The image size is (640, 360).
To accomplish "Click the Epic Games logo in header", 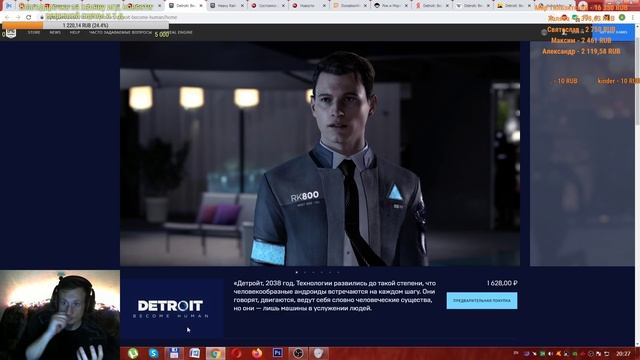I will point(11,33).
